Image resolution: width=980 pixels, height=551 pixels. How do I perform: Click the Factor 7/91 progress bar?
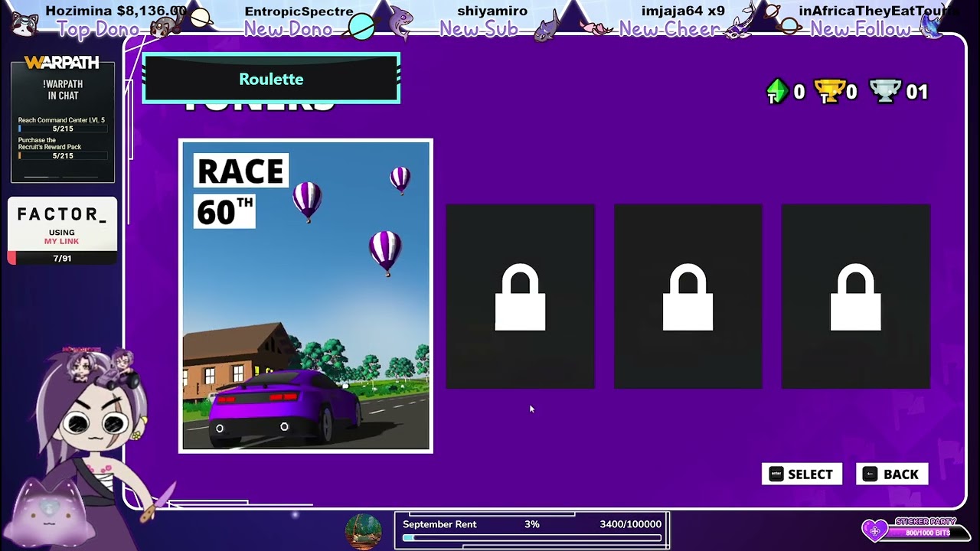tap(62, 259)
